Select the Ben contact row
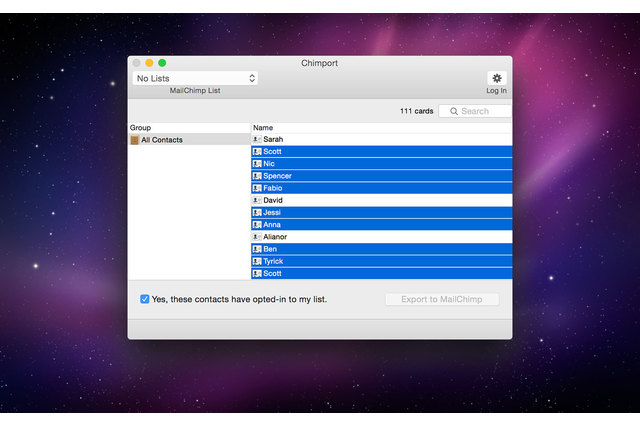The height and width of the screenshot is (426, 640). (382, 249)
